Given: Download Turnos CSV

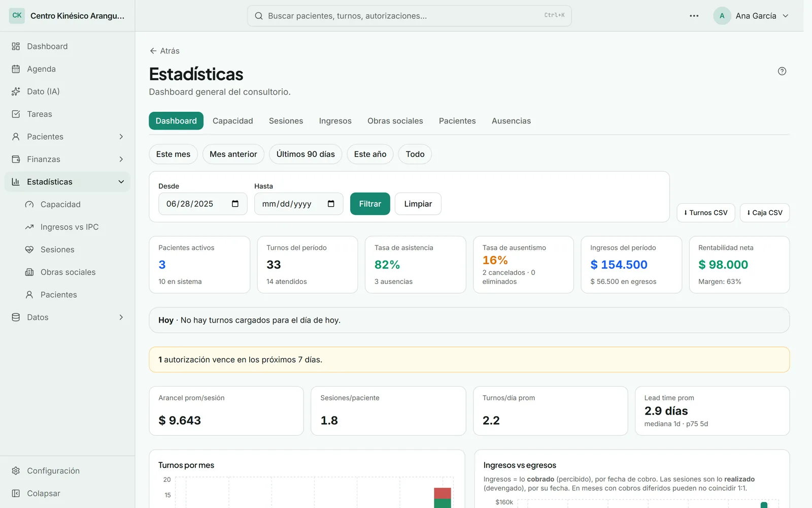Looking at the screenshot, I should [x=706, y=213].
